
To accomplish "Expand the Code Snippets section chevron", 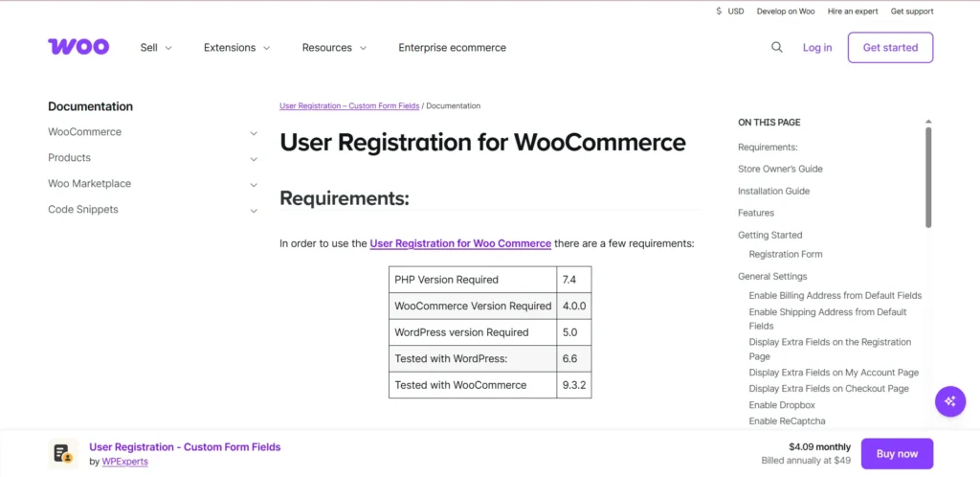I will 254,211.
